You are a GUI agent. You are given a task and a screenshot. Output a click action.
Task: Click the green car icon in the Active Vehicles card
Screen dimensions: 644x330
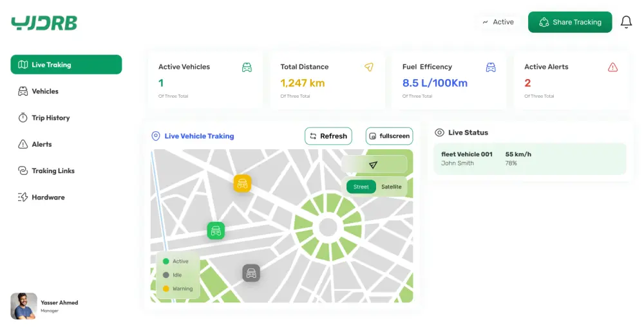coord(247,68)
